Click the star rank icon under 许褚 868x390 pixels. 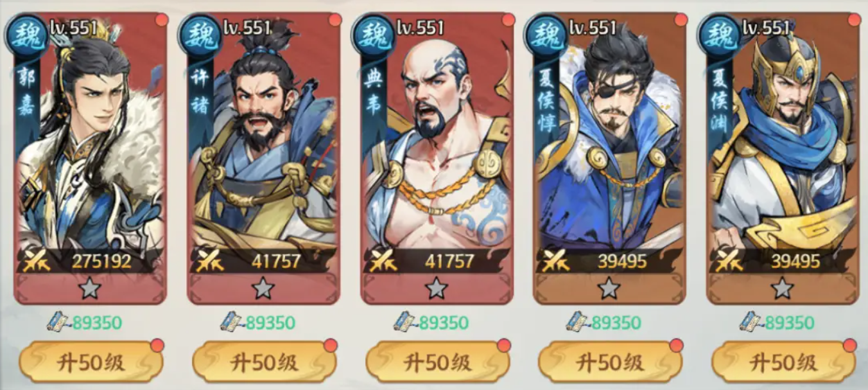pos(263,288)
